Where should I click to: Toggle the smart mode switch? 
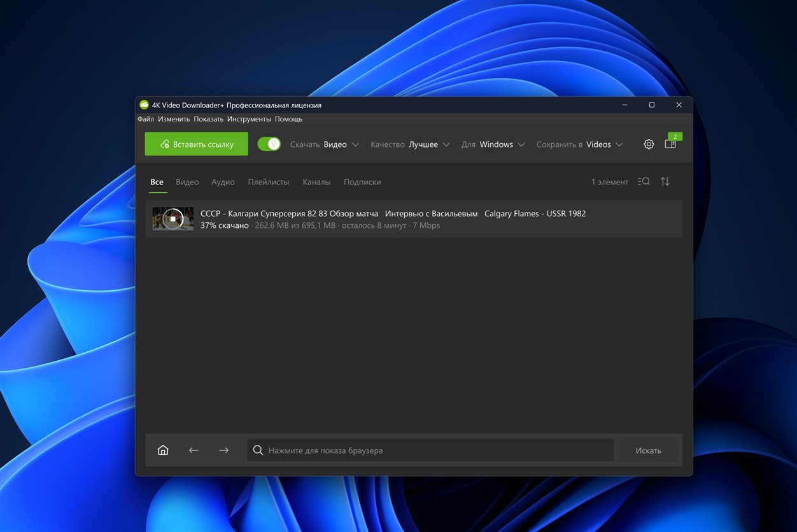click(x=269, y=144)
